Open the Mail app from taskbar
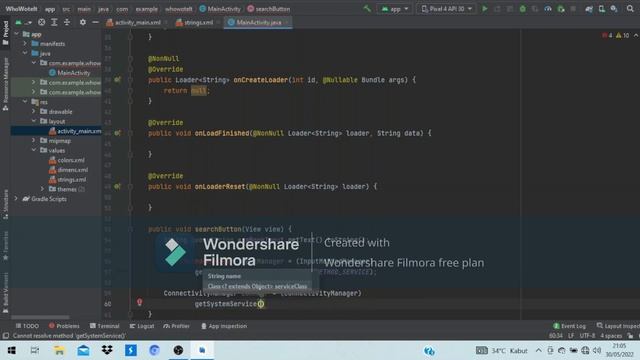 click(83, 351)
